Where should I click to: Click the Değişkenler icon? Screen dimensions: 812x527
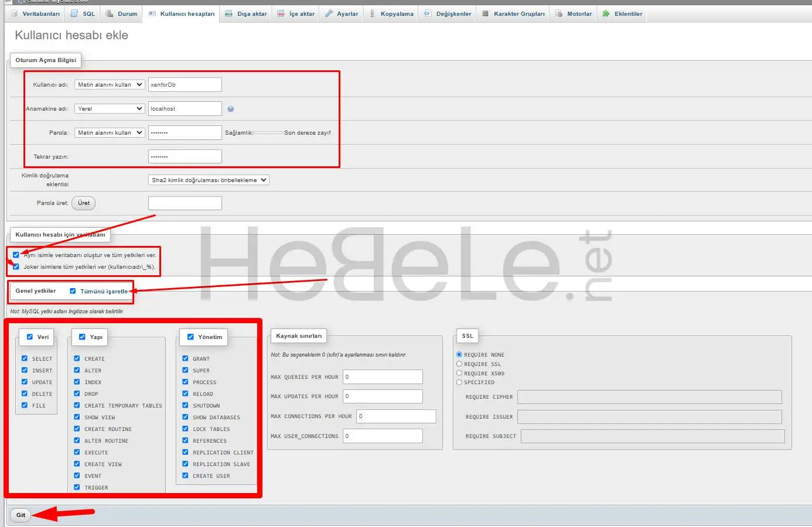click(428, 13)
